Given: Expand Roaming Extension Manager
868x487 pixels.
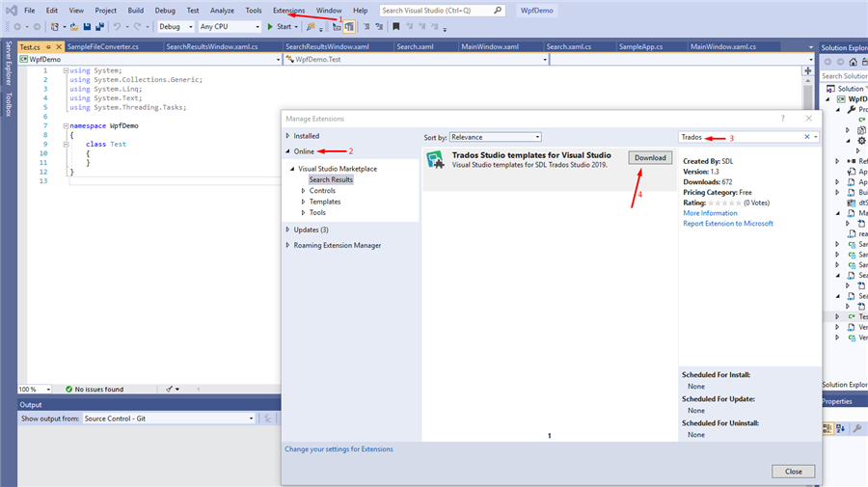Looking at the screenshot, I should [287, 245].
